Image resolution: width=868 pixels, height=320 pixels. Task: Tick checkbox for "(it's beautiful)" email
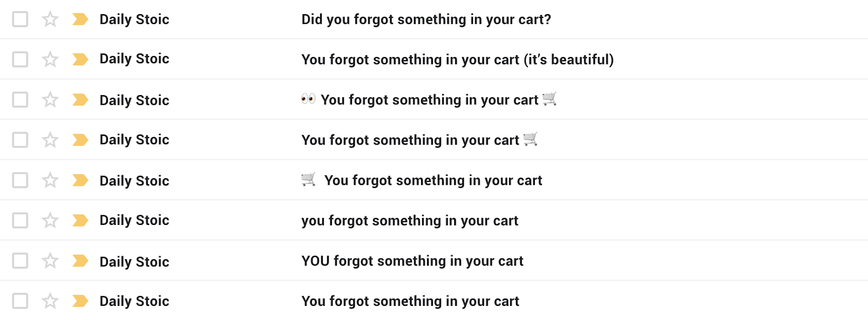point(20,59)
